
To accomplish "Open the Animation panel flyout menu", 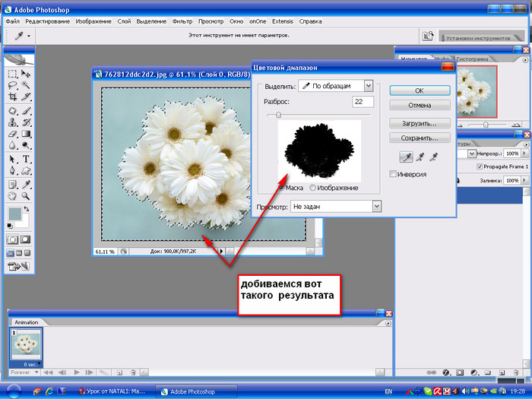I will coord(388,323).
